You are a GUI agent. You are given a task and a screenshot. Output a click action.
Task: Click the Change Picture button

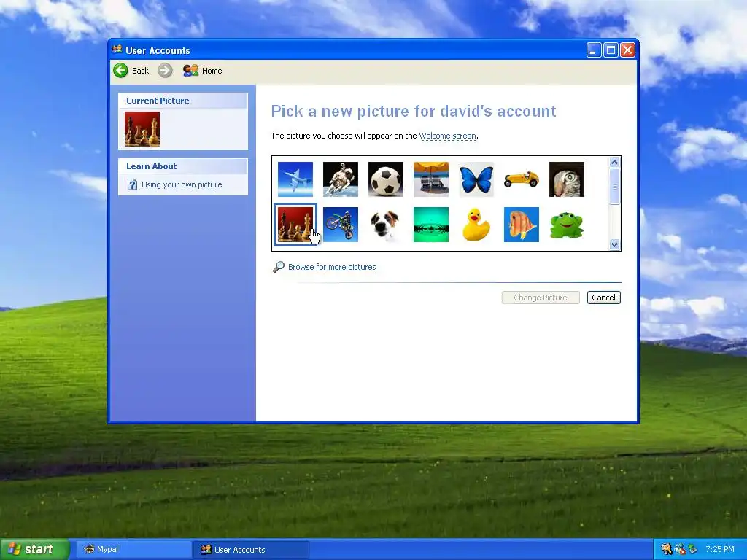click(541, 297)
